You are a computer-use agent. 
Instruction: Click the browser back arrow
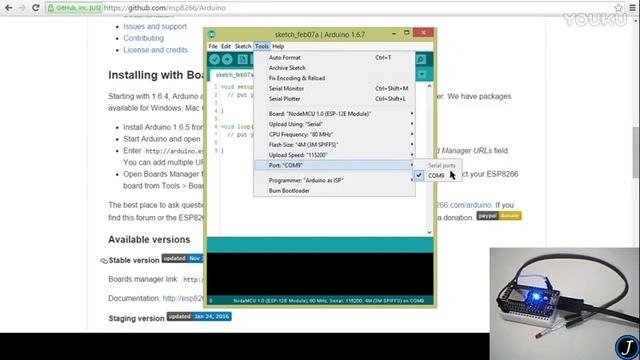pos(8,8)
